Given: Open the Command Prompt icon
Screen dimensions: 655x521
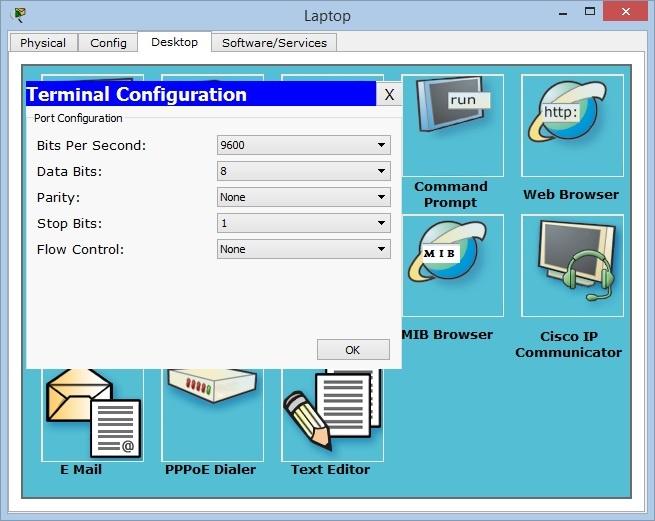Looking at the screenshot, I should (452, 125).
